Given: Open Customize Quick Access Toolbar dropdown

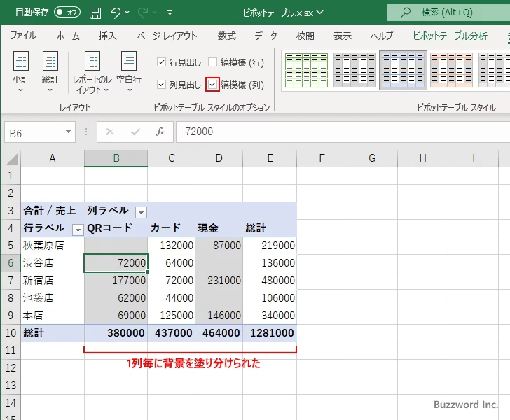Looking at the screenshot, I should click(x=170, y=13).
